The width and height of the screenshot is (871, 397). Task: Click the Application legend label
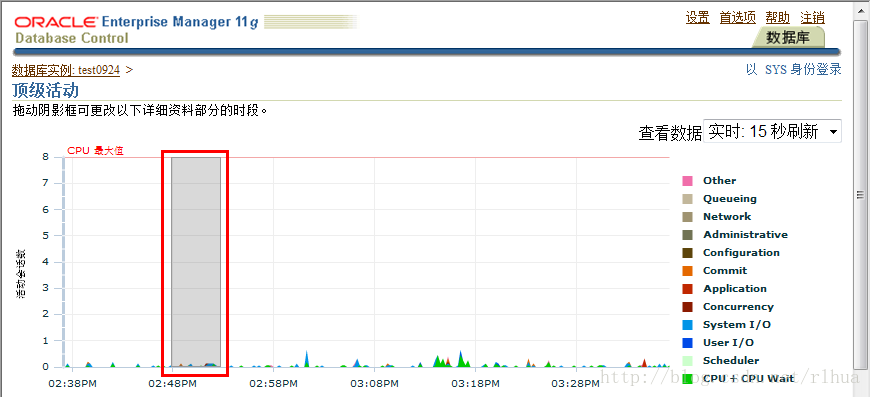(x=735, y=289)
